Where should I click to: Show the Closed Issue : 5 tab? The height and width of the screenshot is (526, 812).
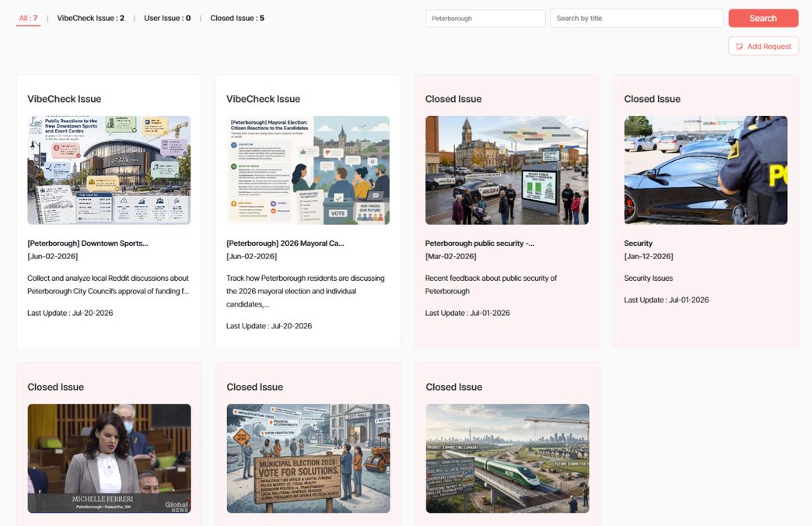(237, 18)
